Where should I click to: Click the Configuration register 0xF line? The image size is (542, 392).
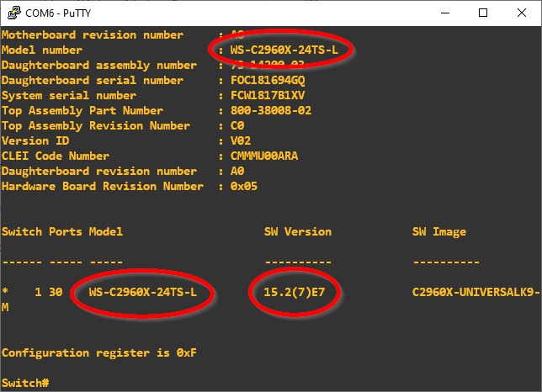tap(99, 352)
